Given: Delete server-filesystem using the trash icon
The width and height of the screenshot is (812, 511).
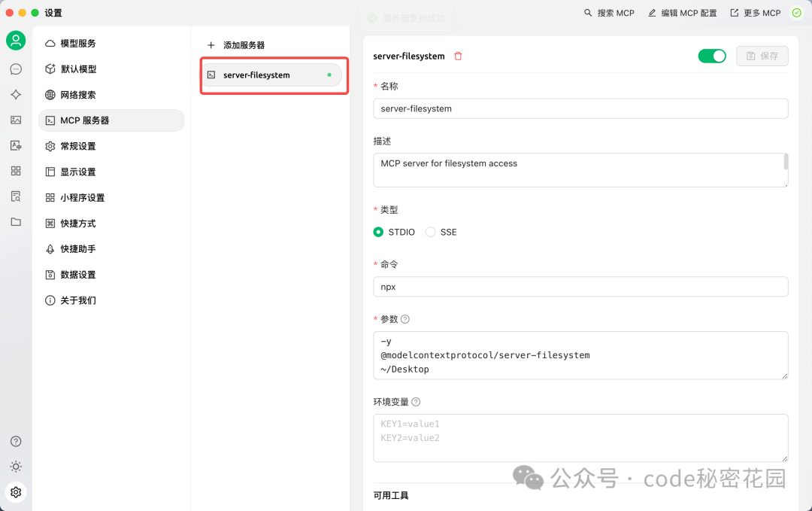Looking at the screenshot, I should pyautogui.click(x=459, y=56).
